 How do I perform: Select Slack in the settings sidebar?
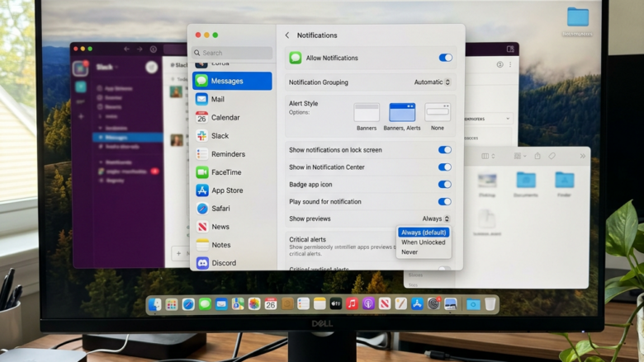coord(232,136)
